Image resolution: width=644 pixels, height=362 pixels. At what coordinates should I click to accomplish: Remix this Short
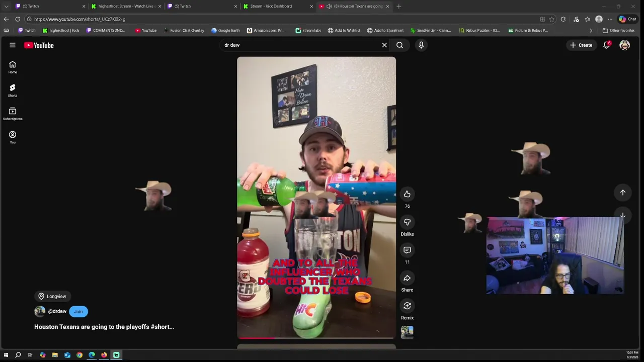coord(407,306)
